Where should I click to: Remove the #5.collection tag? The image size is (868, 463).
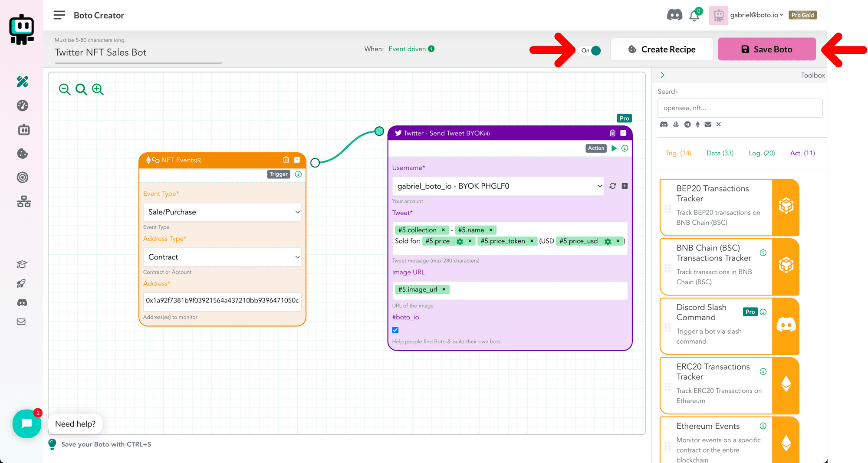click(x=443, y=230)
